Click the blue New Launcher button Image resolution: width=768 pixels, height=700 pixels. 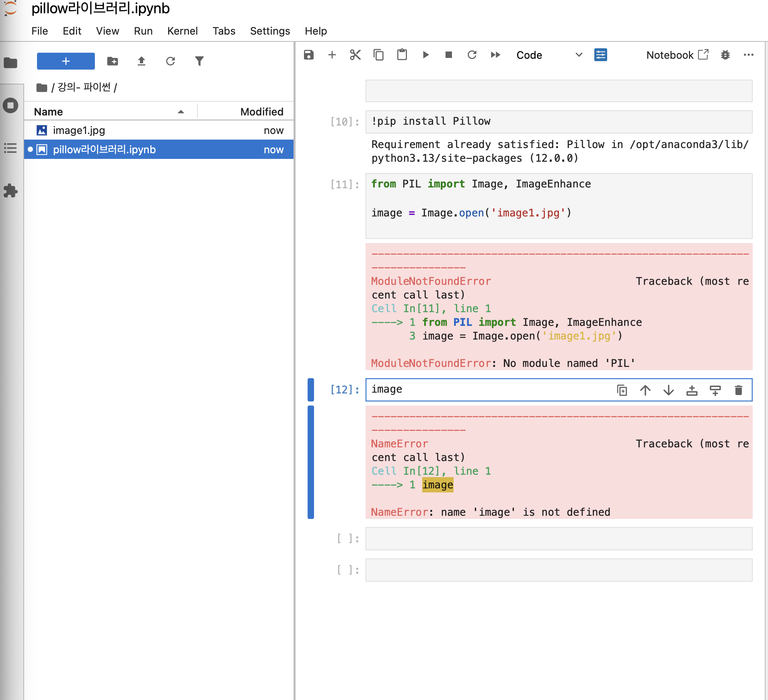click(66, 61)
